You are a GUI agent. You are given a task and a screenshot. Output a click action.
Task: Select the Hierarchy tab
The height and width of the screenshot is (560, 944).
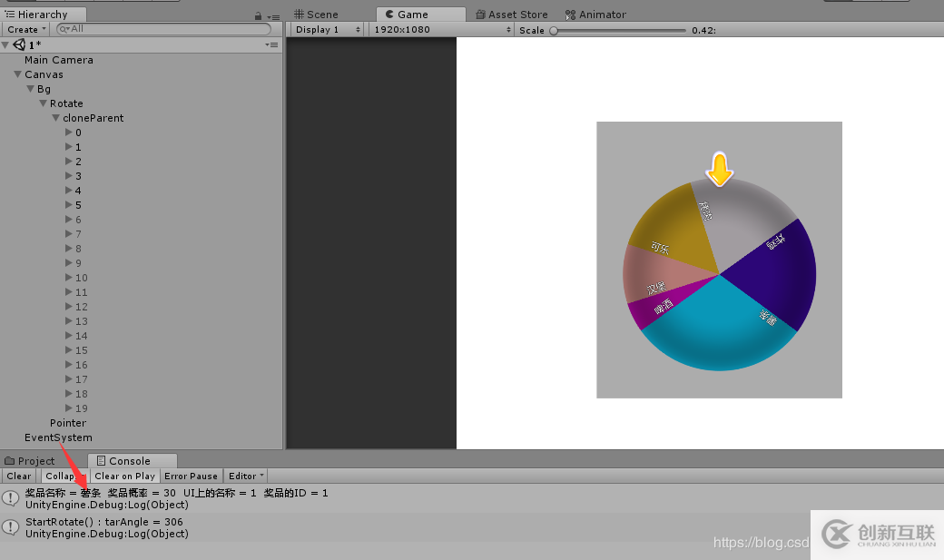click(43, 15)
